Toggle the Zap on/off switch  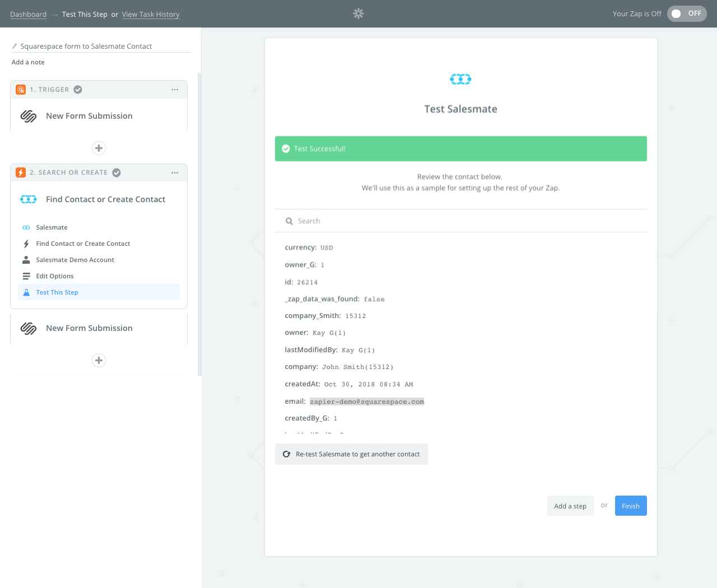point(687,13)
